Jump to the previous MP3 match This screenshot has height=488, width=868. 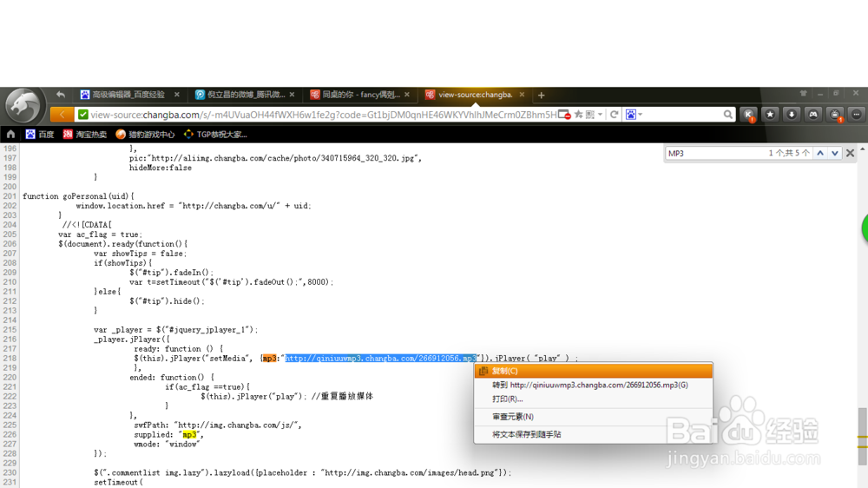820,153
